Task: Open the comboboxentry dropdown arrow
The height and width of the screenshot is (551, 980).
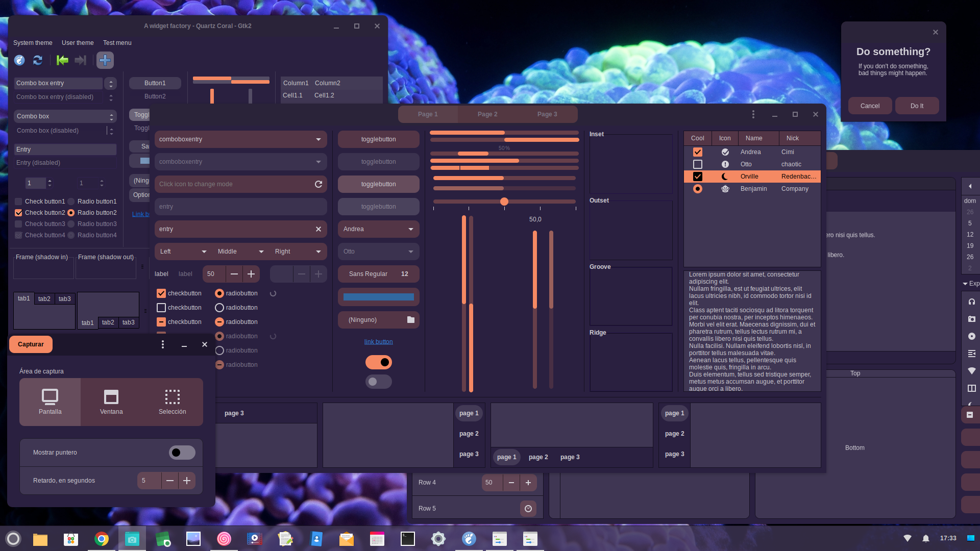Action: click(x=318, y=139)
